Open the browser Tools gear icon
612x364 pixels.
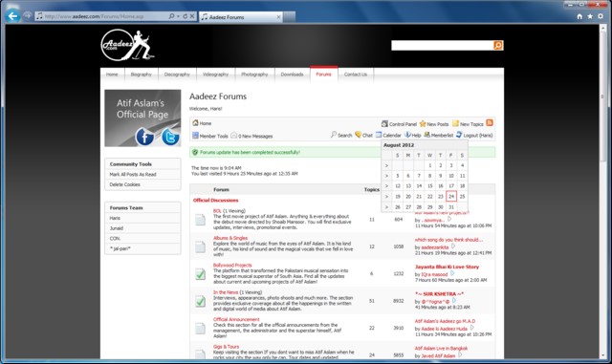click(601, 16)
